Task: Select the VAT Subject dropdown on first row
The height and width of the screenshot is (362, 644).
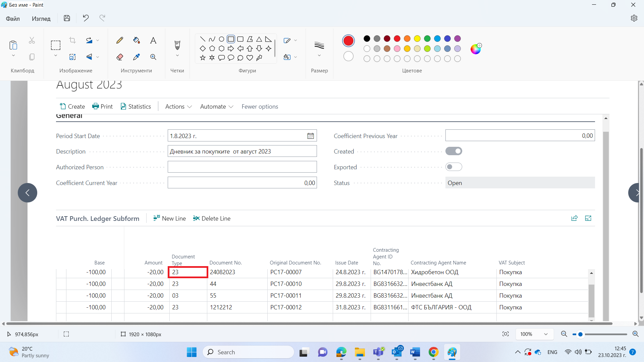Action: click(x=540, y=272)
